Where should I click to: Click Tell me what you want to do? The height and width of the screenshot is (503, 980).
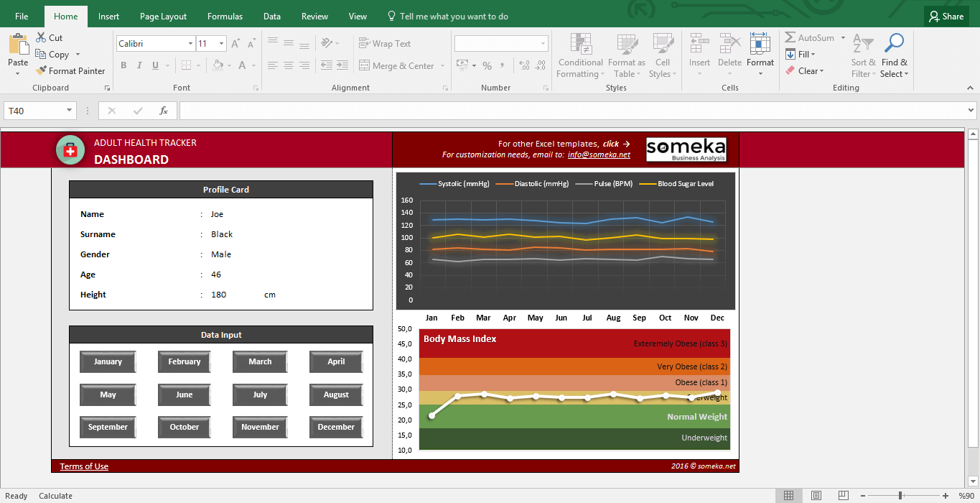click(x=447, y=17)
